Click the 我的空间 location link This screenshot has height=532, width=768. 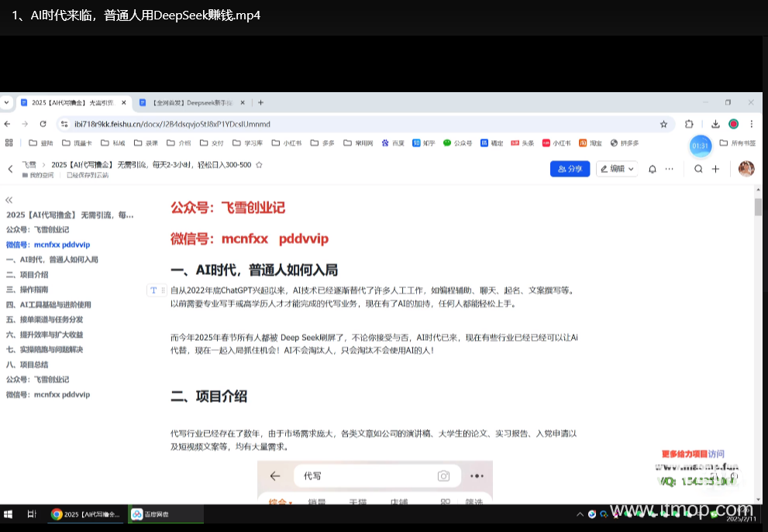[x=38, y=175]
